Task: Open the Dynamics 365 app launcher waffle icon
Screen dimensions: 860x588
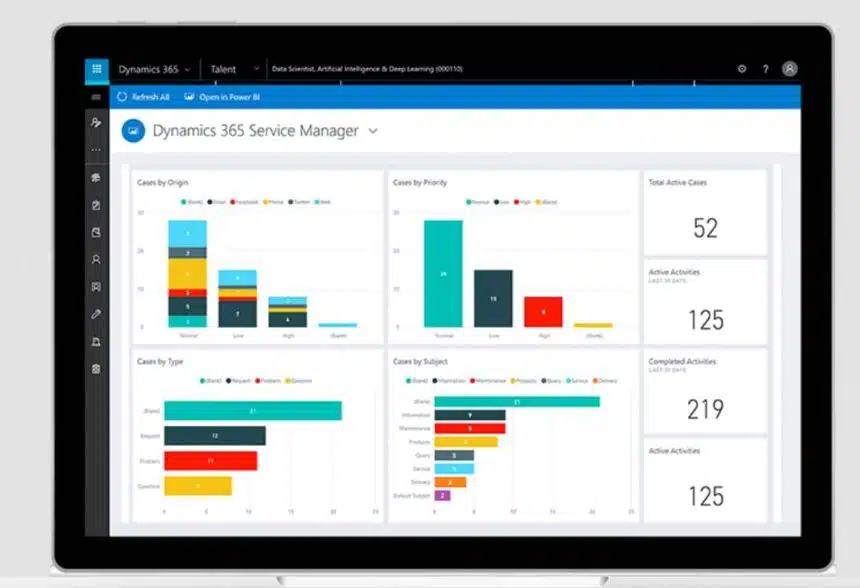Action: point(97,69)
